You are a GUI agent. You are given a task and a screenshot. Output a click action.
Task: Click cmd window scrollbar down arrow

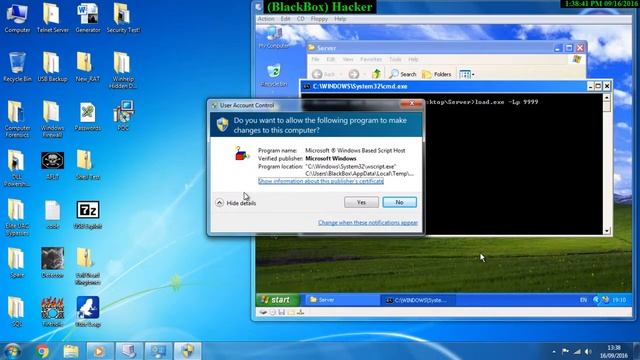[607, 231]
